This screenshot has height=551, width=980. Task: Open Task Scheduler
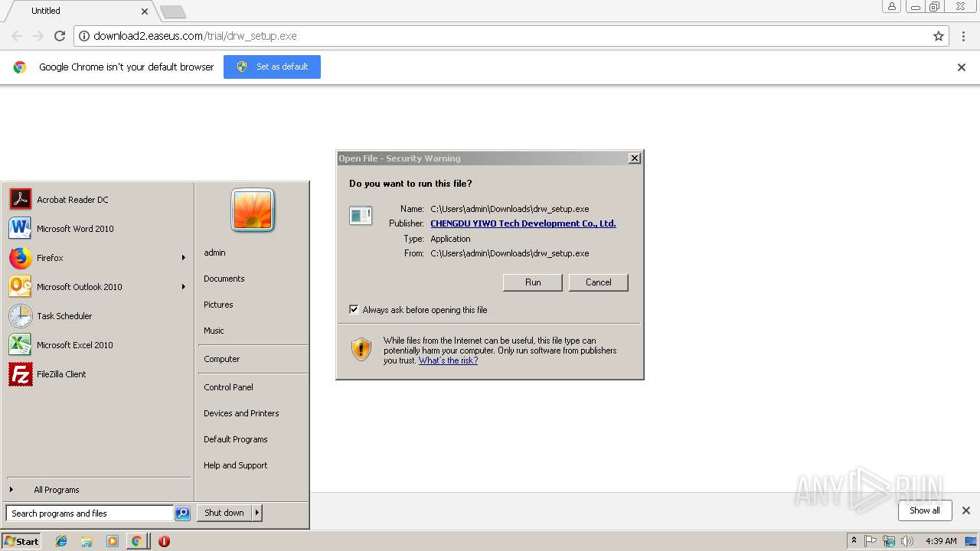click(x=97, y=316)
